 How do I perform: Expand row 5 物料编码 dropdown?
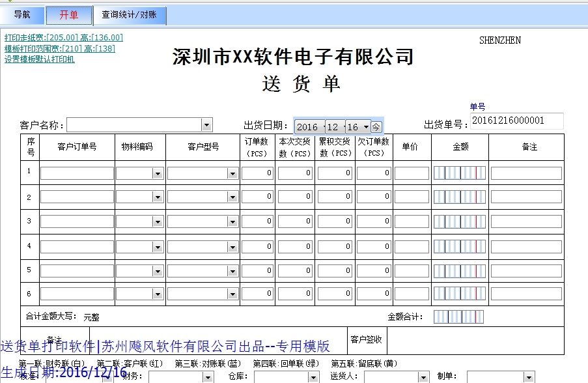point(158,271)
